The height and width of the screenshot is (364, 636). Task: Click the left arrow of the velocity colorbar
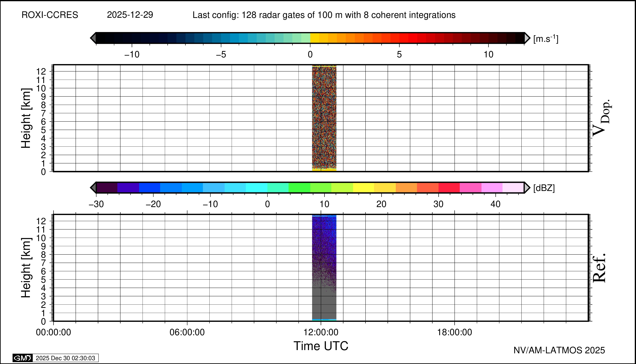coord(93,38)
